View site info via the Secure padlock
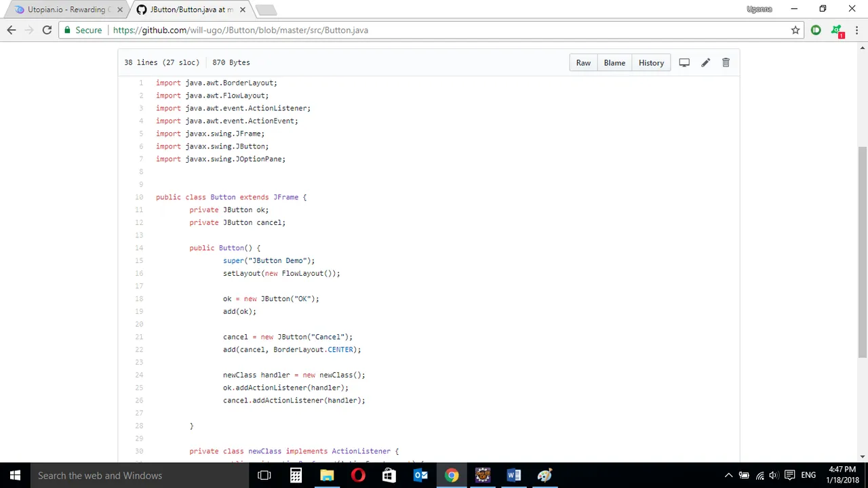The width and height of the screenshot is (868, 488). point(83,30)
